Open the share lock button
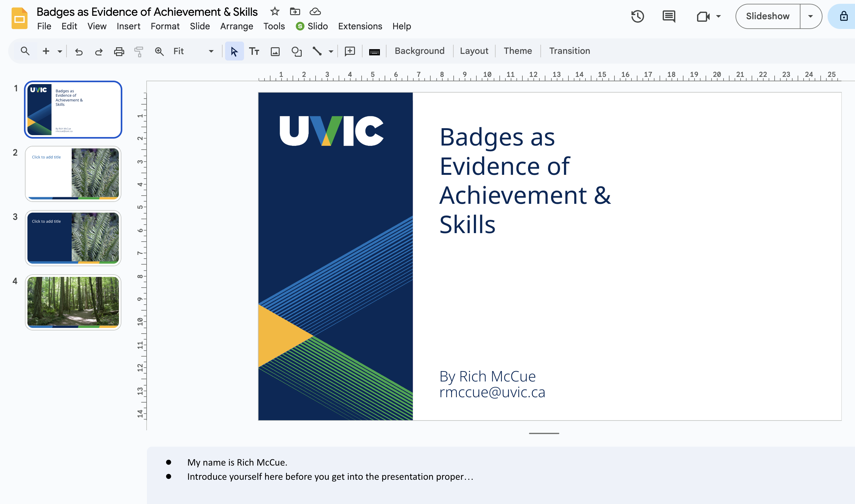The width and height of the screenshot is (855, 504). click(x=843, y=16)
